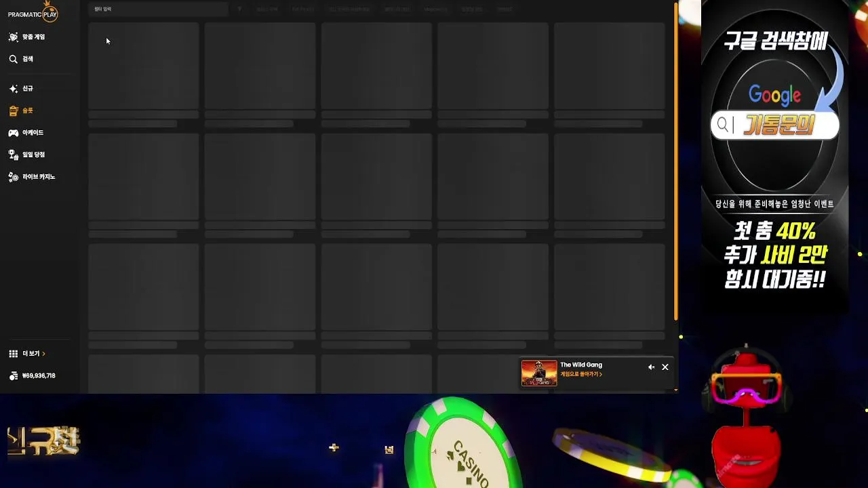The height and width of the screenshot is (488, 868).
Task: Mute The Wild Gang mini player
Action: 651,367
